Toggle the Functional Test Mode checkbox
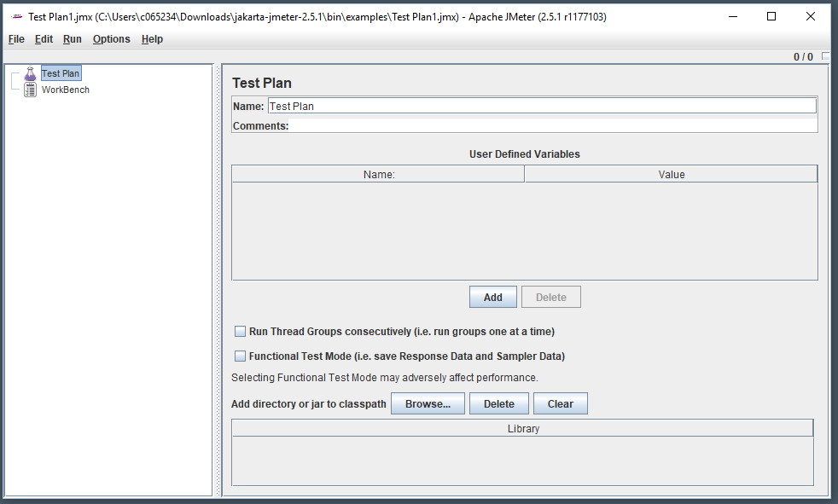The width and height of the screenshot is (838, 504). pyautogui.click(x=241, y=356)
